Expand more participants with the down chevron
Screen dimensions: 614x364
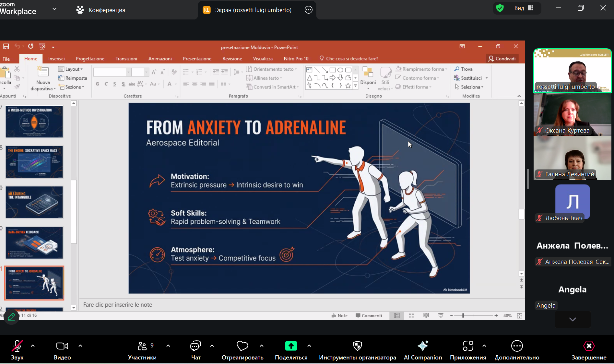click(573, 319)
